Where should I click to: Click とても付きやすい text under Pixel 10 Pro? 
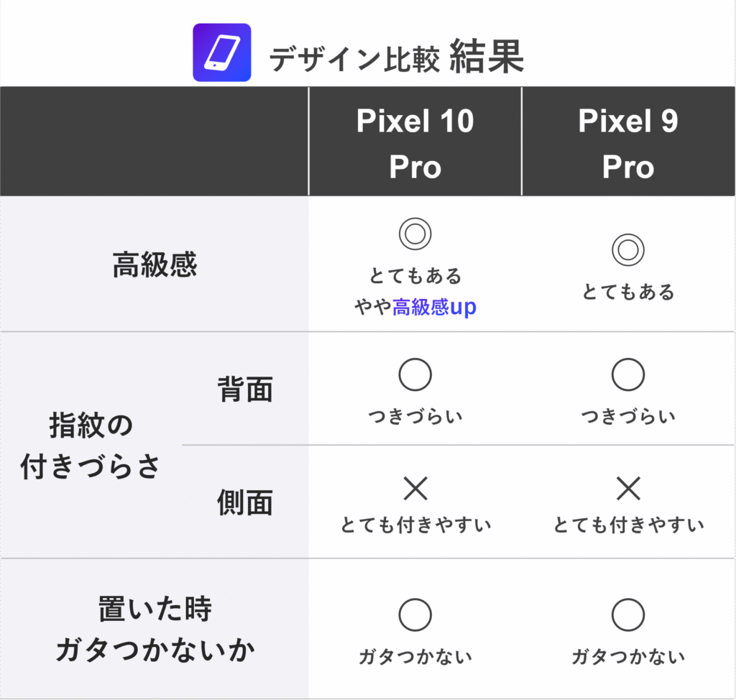(415, 525)
